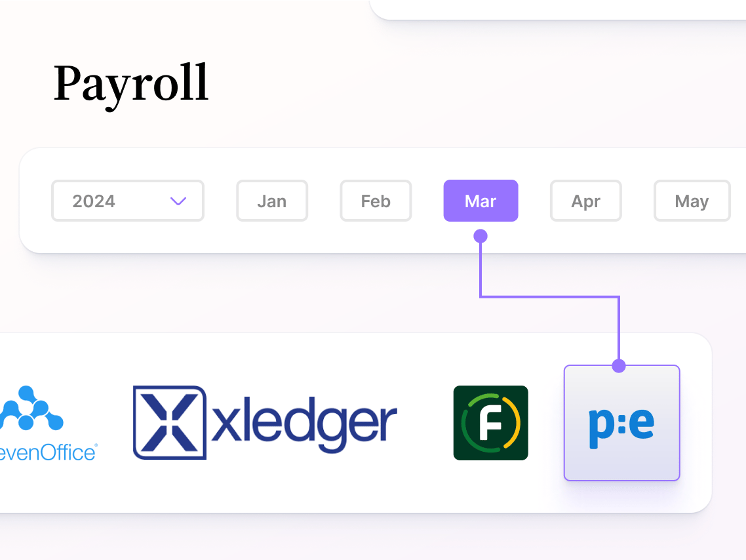Switch to the Apr month tab

click(x=585, y=201)
